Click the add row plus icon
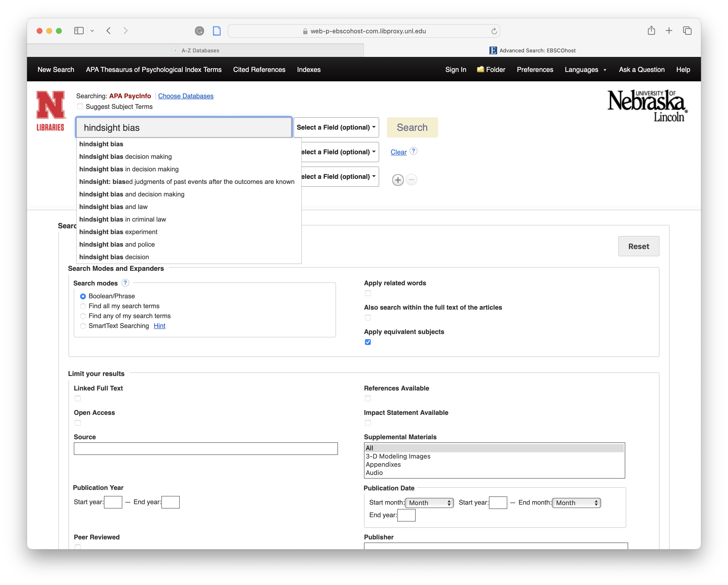The height and width of the screenshot is (585, 728). 398,180
